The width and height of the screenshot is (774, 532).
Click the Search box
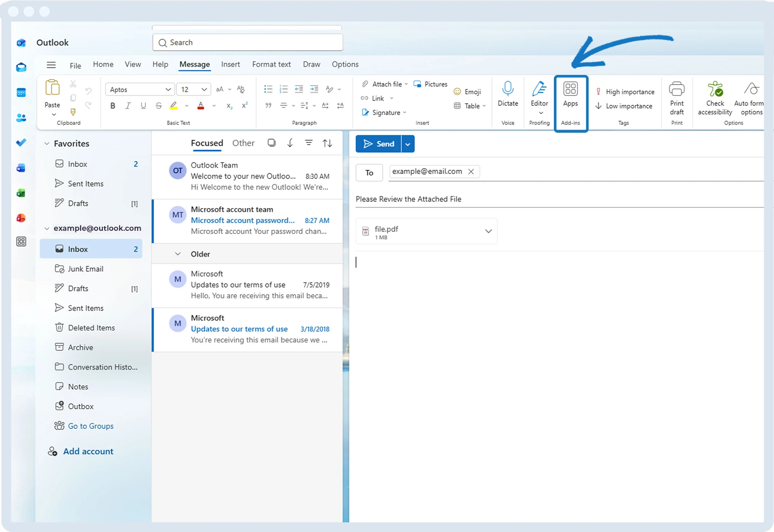[248, 42]
